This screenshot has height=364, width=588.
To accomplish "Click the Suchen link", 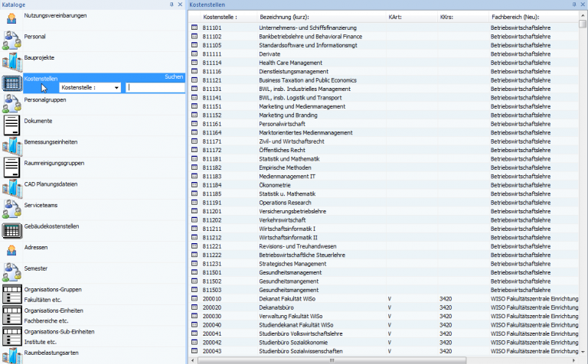I will pyautogui.click(x=174, y=76).
